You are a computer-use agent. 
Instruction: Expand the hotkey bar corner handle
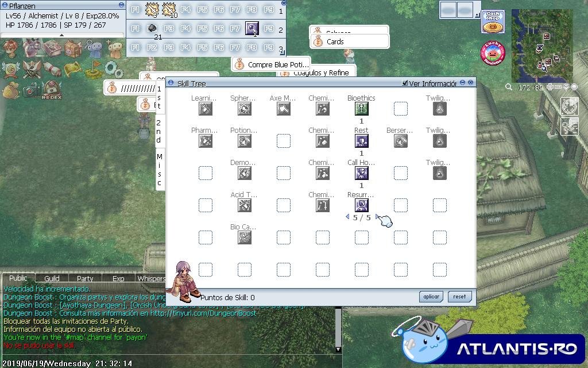pyautogui.click(x=283, y=52)
